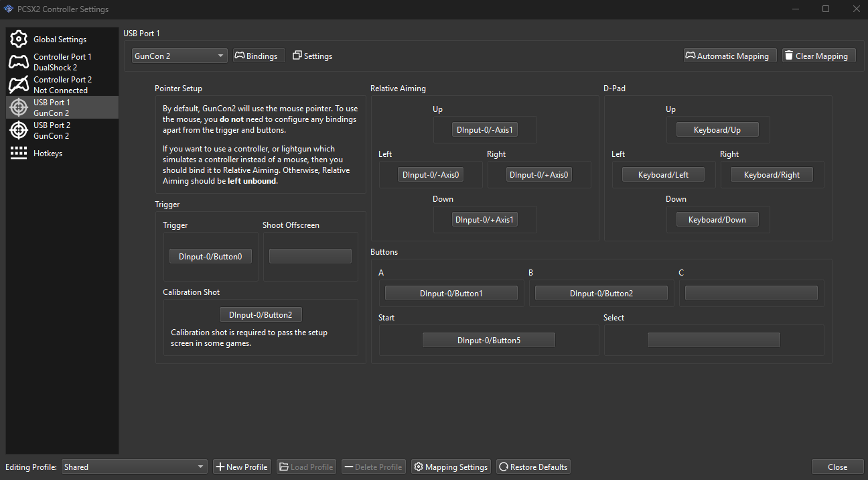The height and width of the screenshot is (480, 868).
Task: Select Controller Port 1 DualShock 2 icon
Action: point(19,62)
